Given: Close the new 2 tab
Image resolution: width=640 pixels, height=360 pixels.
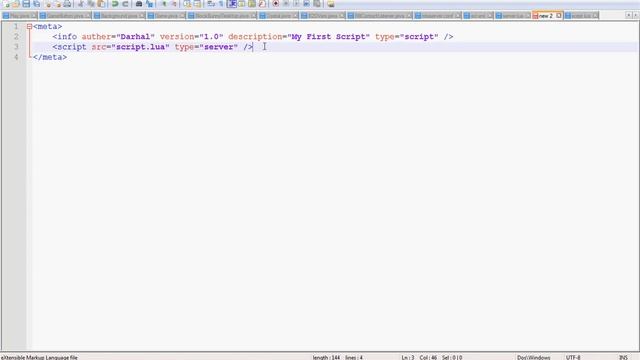Looking at the screenshot, I should (x=559, y=16).
